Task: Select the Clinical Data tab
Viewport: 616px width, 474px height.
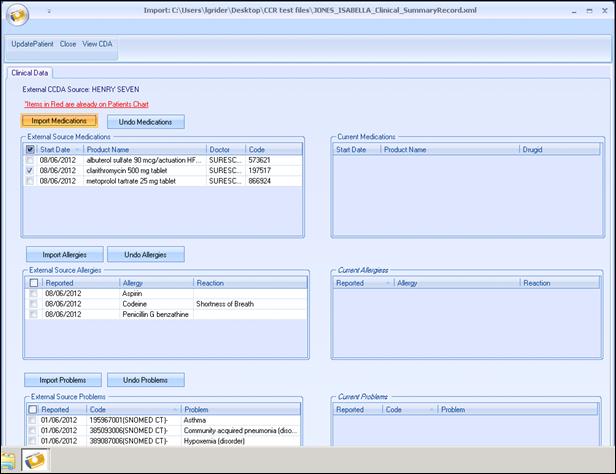Action: (x=30, y=73)
